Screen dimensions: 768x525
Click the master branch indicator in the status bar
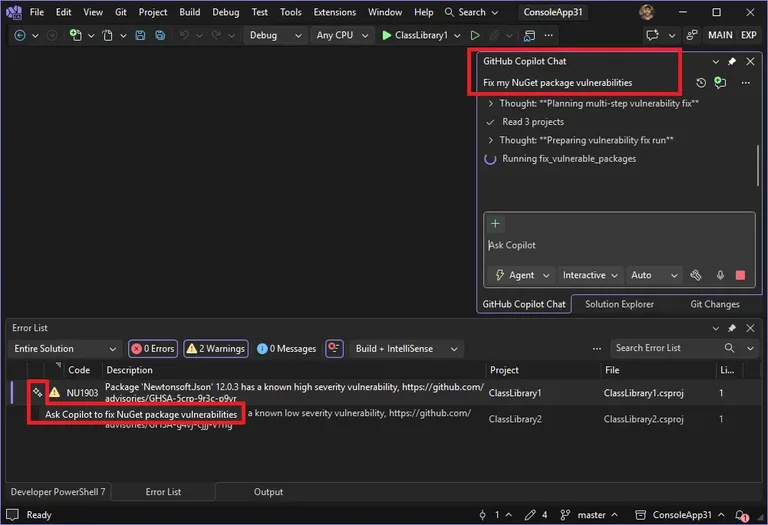click(589, 515)
